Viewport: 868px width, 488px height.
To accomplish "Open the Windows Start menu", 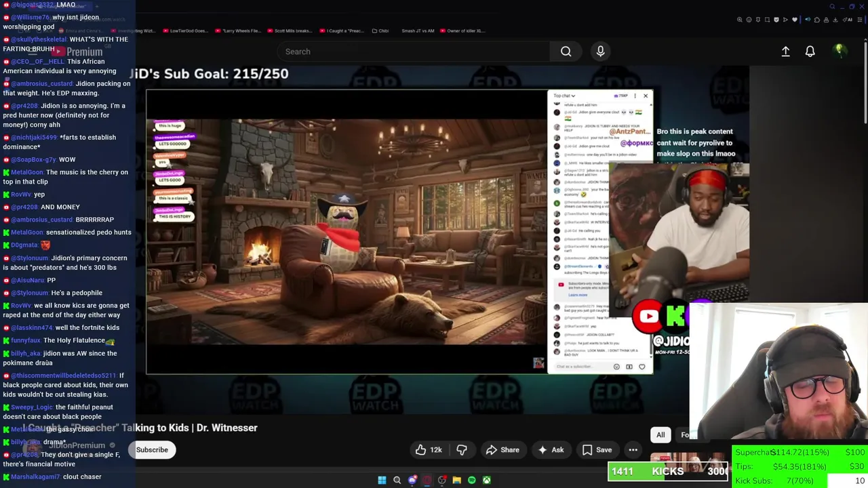I will click(x=382, y=480).
